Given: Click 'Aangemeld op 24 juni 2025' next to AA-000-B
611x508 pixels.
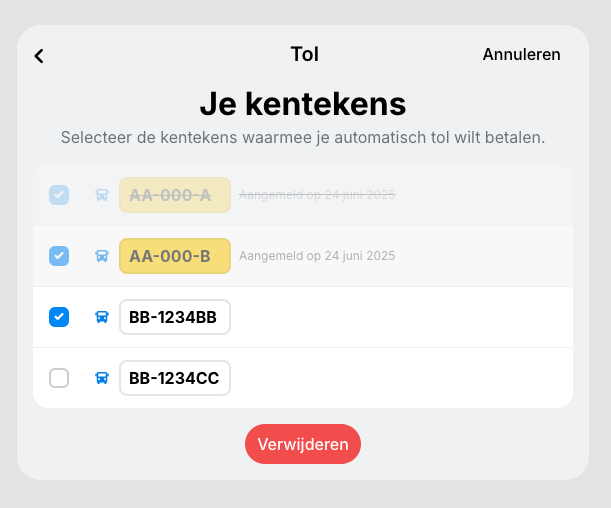Looking at the screenshot, I should point(317,256).
